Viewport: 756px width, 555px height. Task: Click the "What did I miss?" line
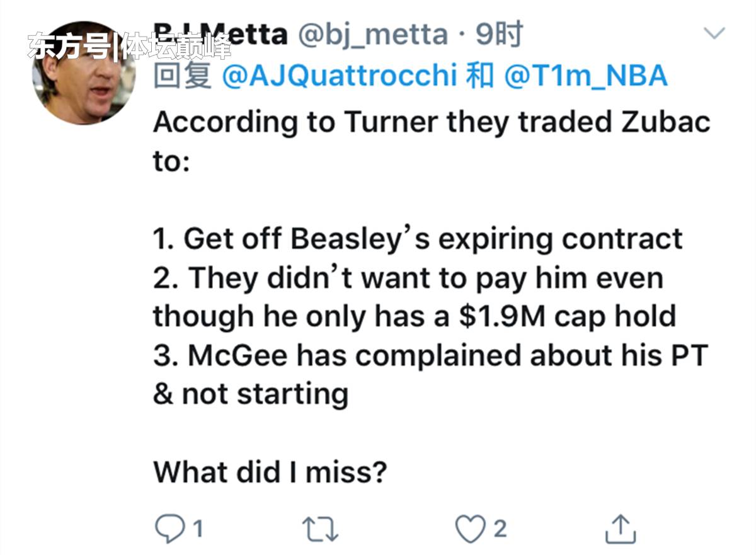(x=270, y=471)
